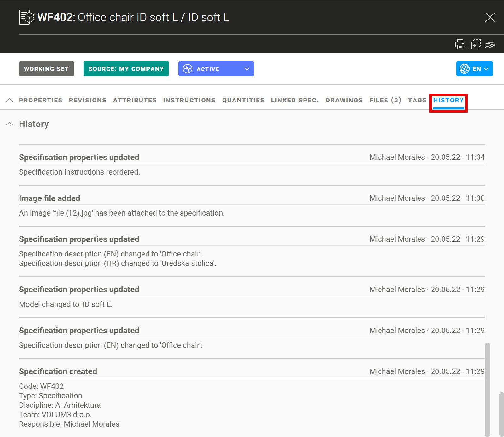Click the WORKING SET button
The height and width of the screenshot is (437, 504).
point(46,69)
